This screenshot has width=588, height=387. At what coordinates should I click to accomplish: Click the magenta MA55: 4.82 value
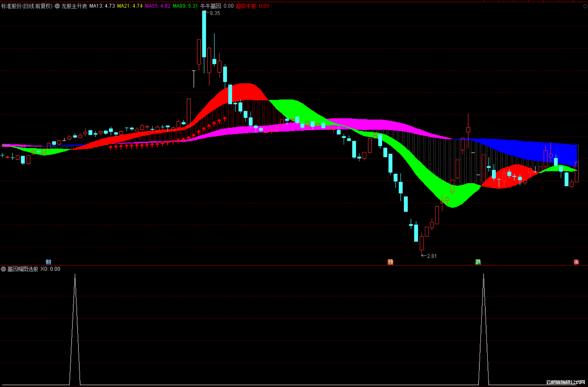tap(158, 6)
